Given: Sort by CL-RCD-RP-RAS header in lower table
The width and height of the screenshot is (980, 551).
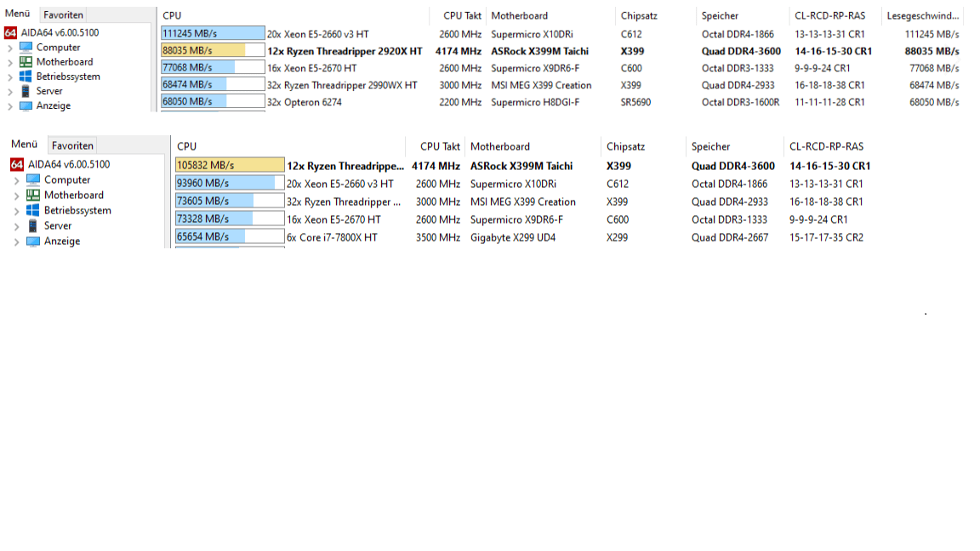Looking at the screenshot, I should [x=826, y=146].
